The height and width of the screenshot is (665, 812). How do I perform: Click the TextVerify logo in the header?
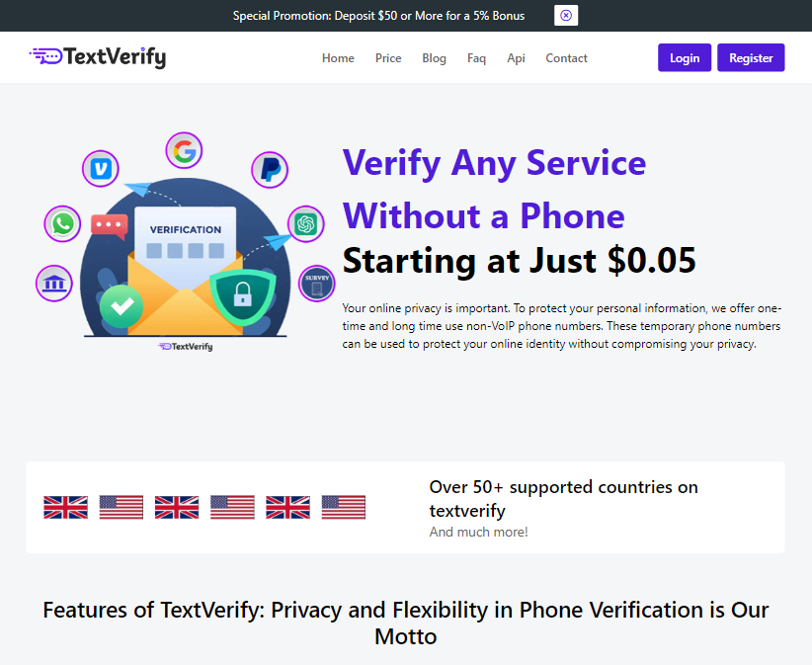click(x=98, y=57)
